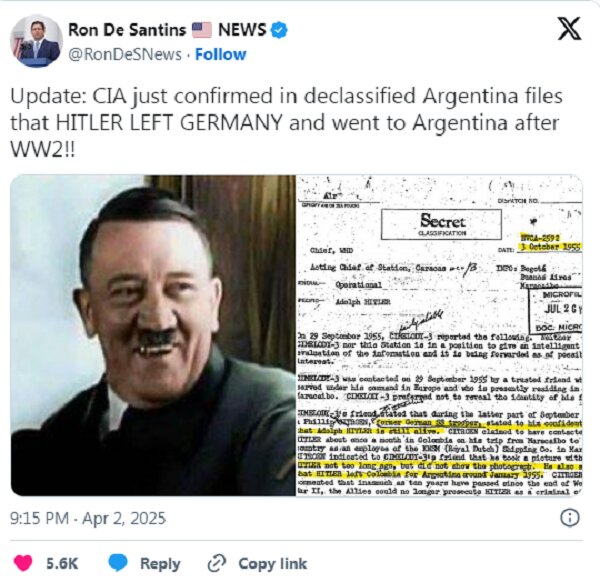Click the Reply text label
600x582 pixels.
point(160,564)
